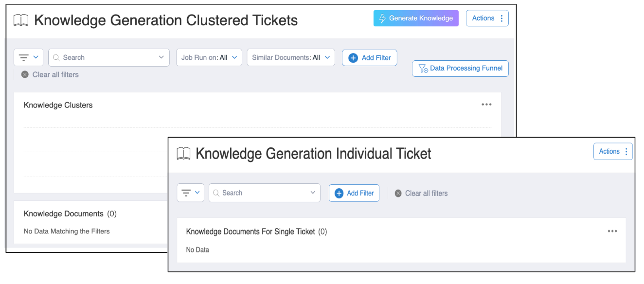The height and width of the screenshot is (284, 644).
Task: Open Actions menu in Clustered Tickets
Action: pyautogui.click(x=487, y=18)
